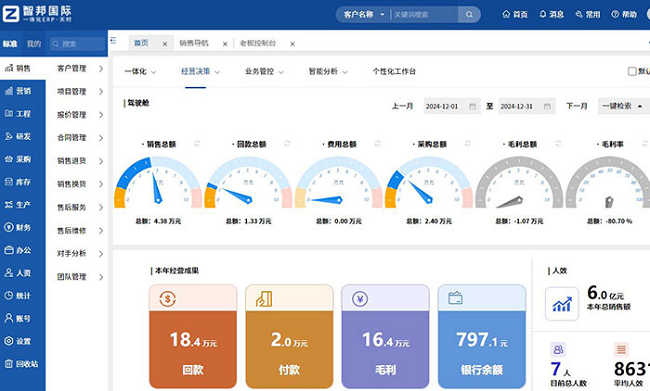Go to 上一月 previous month
The image size is (650, 391).
(x=402, y=106)
